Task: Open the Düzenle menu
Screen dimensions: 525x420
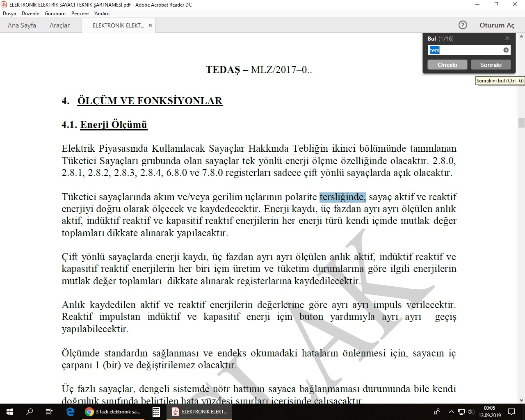Action: (x=30, y=14)
